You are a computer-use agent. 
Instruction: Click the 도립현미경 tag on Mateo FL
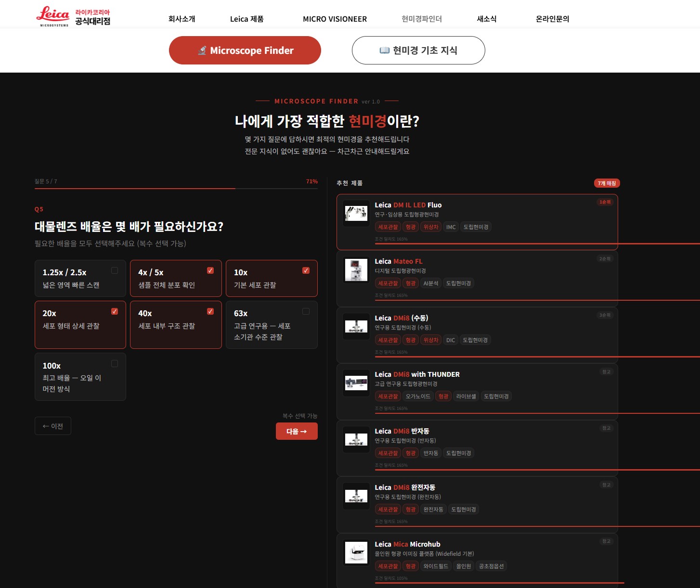[459, 283]
